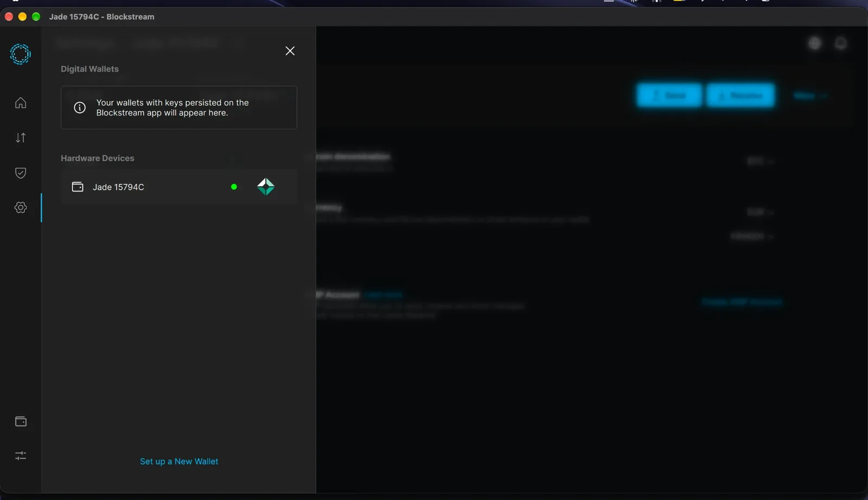
Task: Open the Settings gear icon
Action: point(21,207)
